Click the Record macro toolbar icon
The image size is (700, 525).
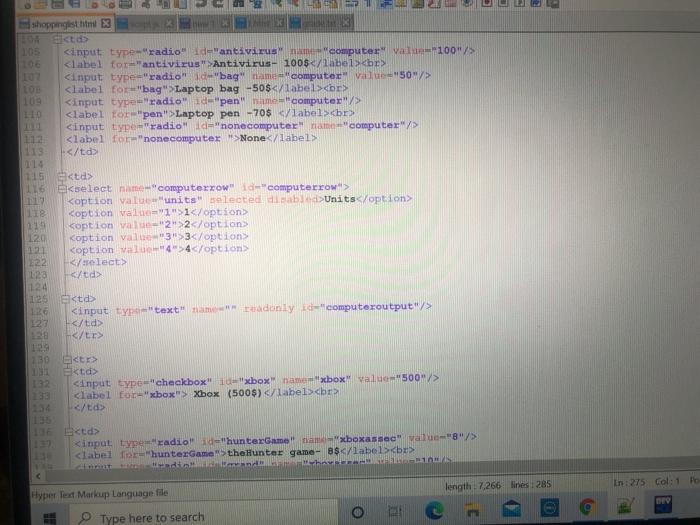[487, 3]
